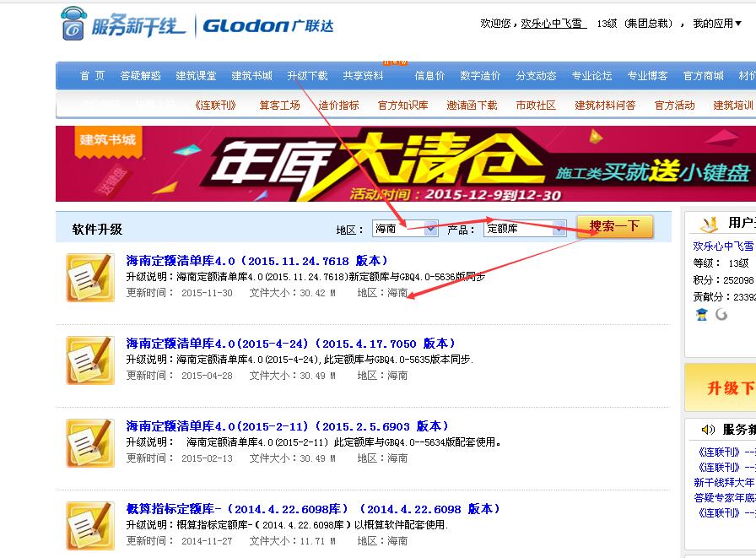Open 新干线拜大年 sidebar link
Viewport: 756px width, 558px height.
pyautogui.click(x=724, y=482)
